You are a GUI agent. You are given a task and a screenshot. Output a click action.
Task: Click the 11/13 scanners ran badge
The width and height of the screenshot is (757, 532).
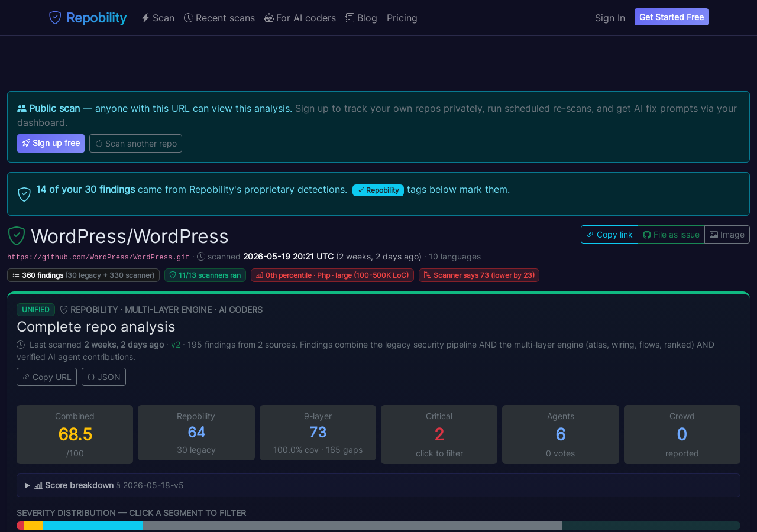(205, 275)
